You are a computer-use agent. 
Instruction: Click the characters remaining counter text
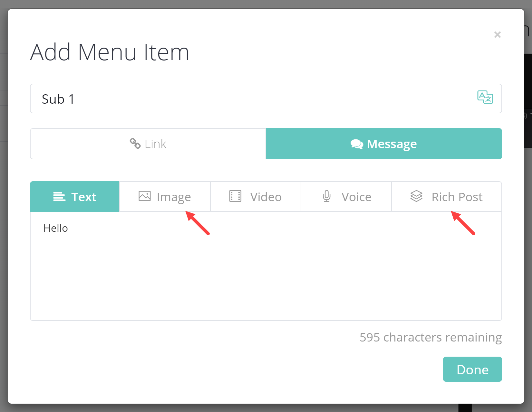(x=430, y=337)
